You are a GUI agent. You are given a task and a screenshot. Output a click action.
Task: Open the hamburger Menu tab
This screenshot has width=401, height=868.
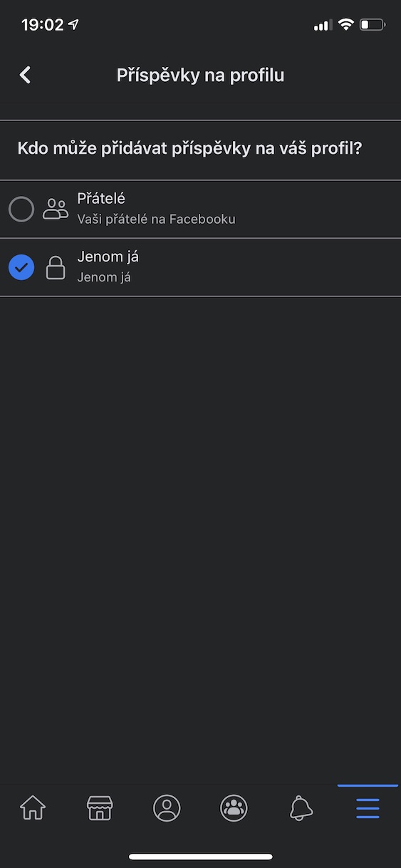(368, 808)
